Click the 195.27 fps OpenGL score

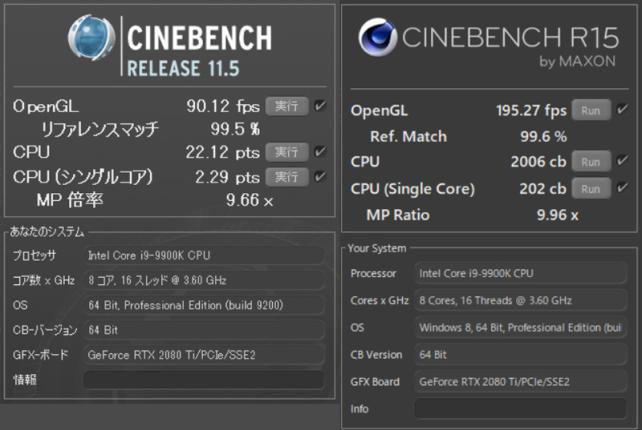(x=531, y=111)
